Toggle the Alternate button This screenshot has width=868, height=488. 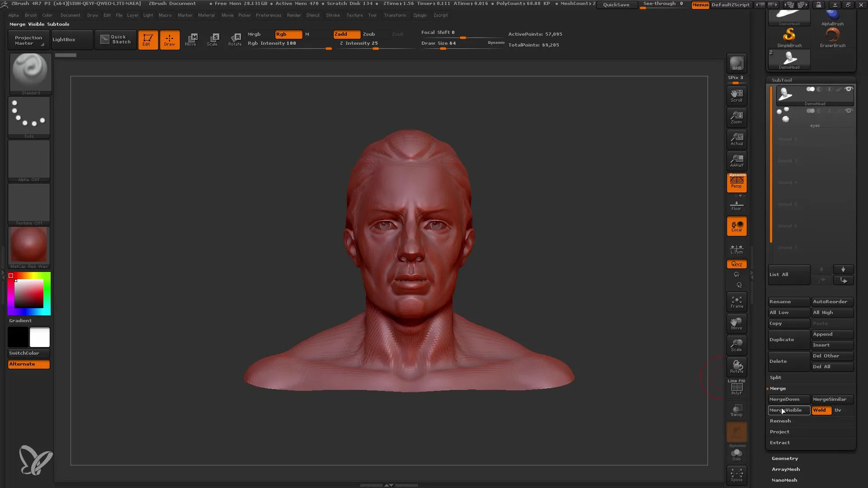(x=29, y=364)
